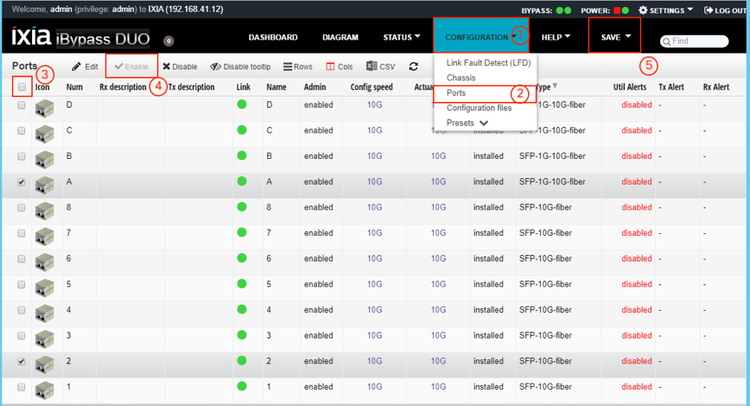
Task: Click the Enable button in the toolbar
Action: coord(132,66)
